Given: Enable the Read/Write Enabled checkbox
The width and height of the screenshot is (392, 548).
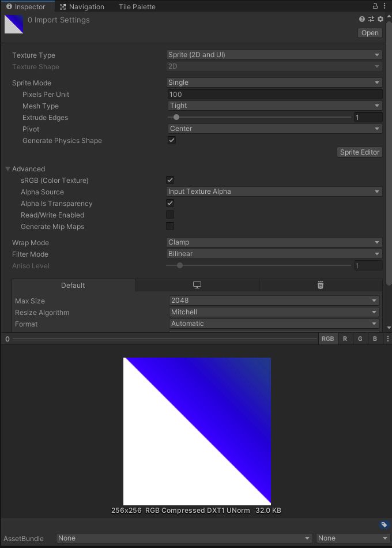Looking at the screenshot, I should (x=170, y=215).
